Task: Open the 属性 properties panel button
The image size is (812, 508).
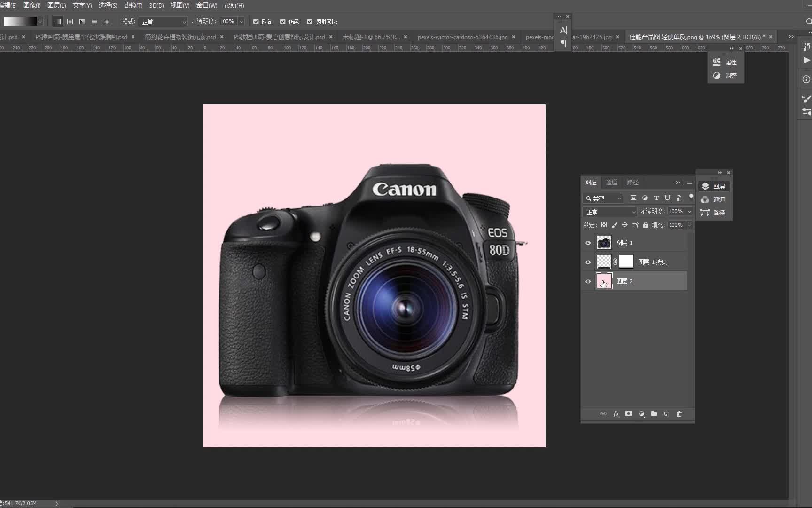Action: pos(725,62)
